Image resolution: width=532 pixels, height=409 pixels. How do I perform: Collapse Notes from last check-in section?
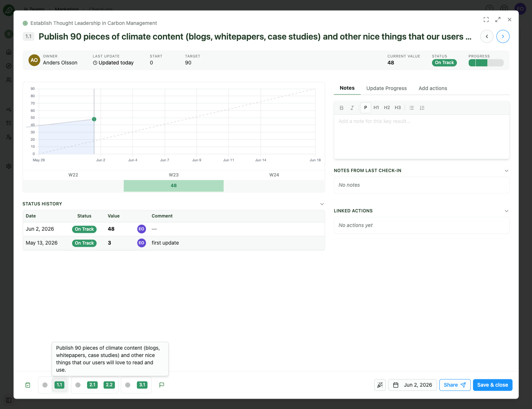507,171
